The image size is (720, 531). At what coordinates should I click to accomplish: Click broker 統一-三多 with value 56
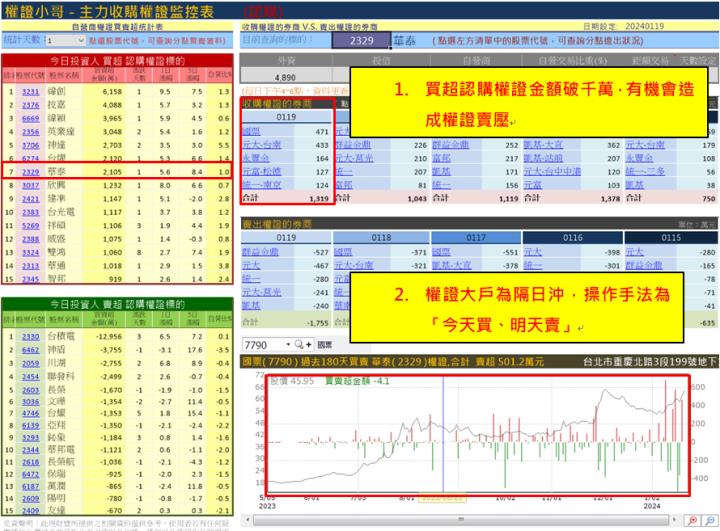[645, 171]
